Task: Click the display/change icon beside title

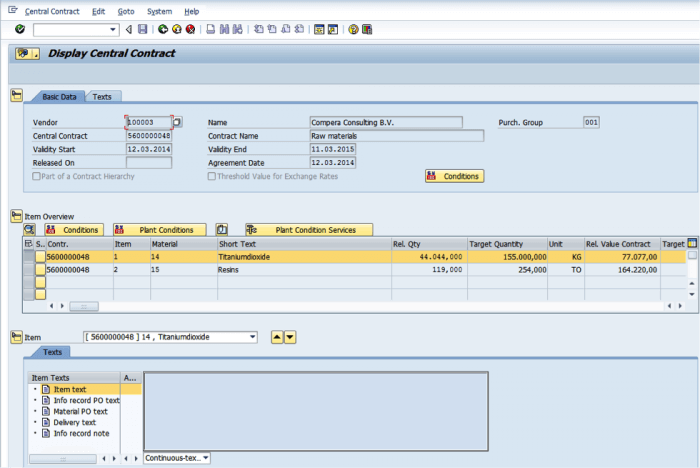Action: 27,54
